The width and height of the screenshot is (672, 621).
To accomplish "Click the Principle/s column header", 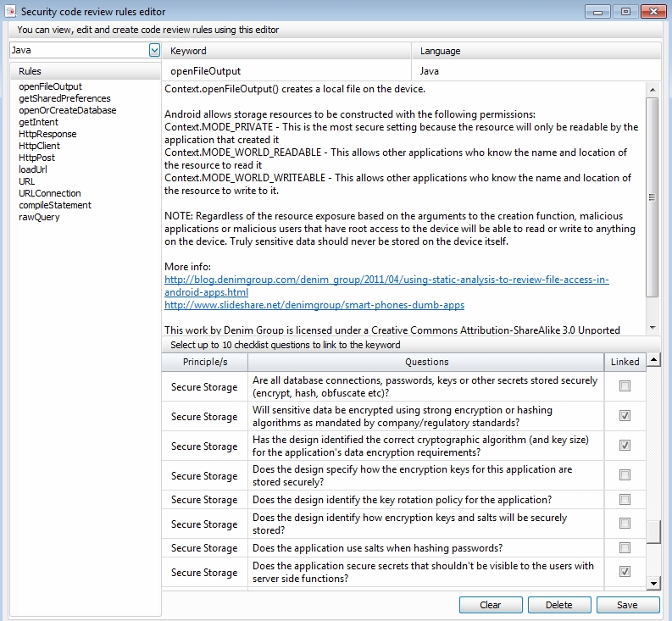I will pyautogui.click(x=205, y=362).
